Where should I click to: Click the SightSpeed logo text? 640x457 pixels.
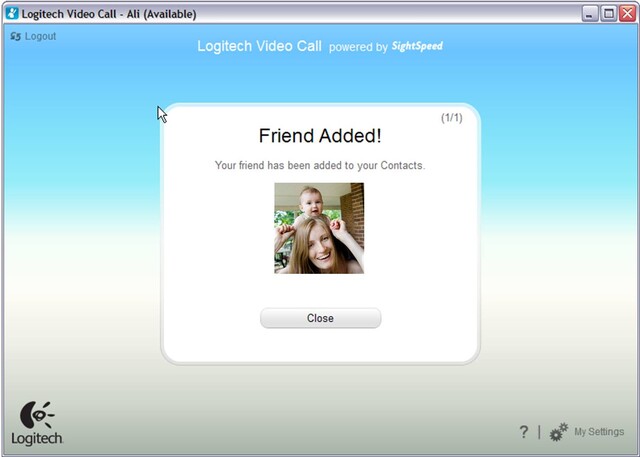point(417,46)
